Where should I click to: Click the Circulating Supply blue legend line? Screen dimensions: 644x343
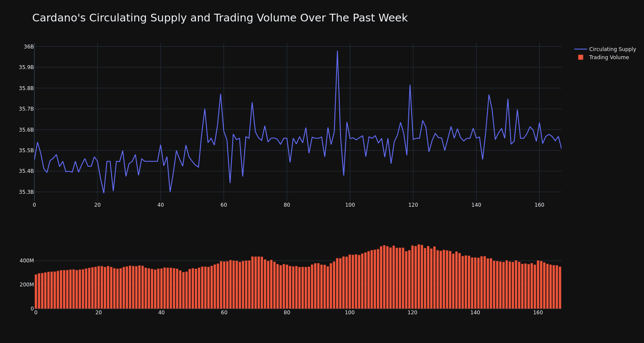(x=580, y=49)
